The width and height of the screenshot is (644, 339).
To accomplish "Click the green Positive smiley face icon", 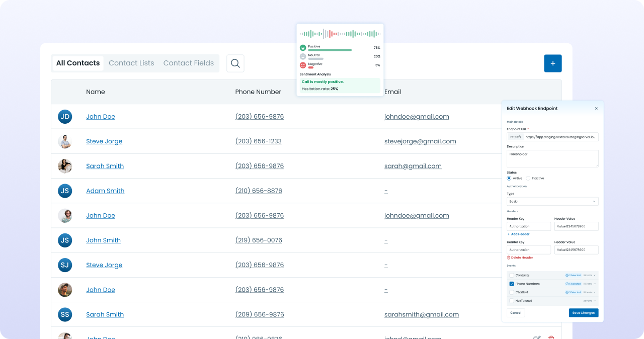I will [303, 48].
